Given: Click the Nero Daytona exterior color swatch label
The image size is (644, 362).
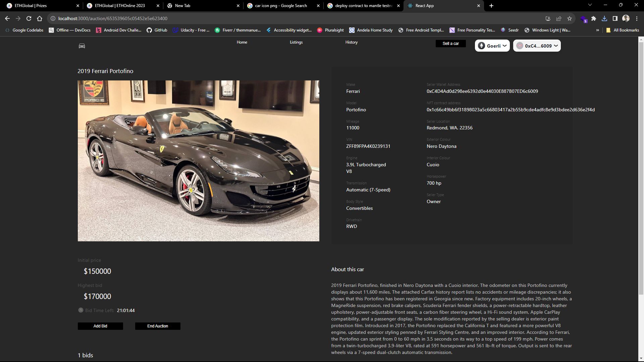Looking at the screenshot, I should click(441, 146).
